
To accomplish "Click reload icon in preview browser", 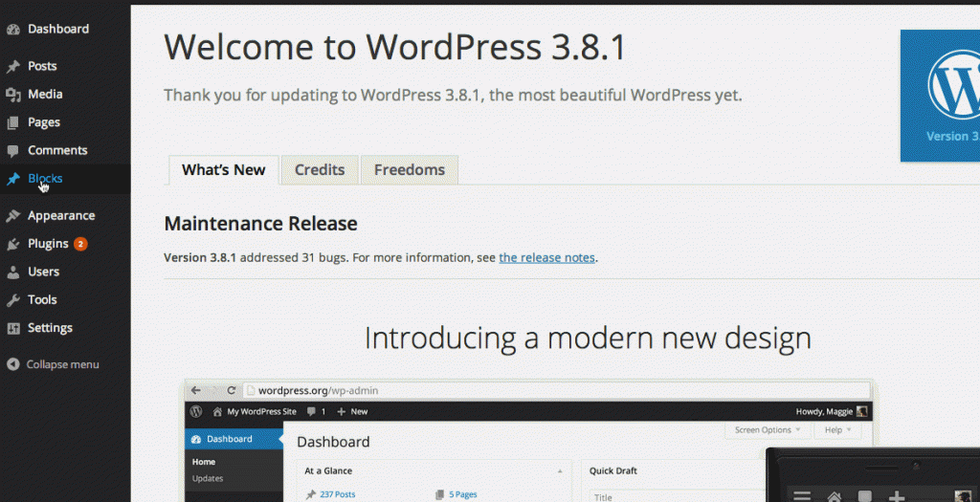I will pos(231,390).
